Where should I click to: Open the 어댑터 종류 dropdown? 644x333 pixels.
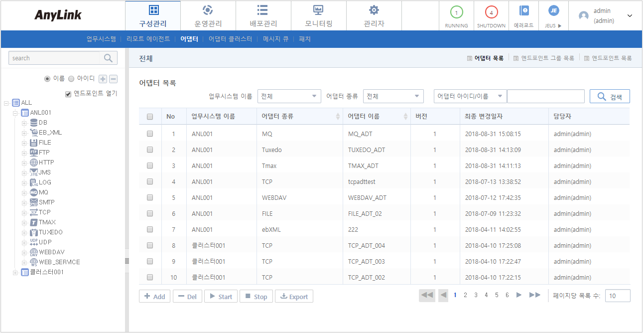point(393,96)
